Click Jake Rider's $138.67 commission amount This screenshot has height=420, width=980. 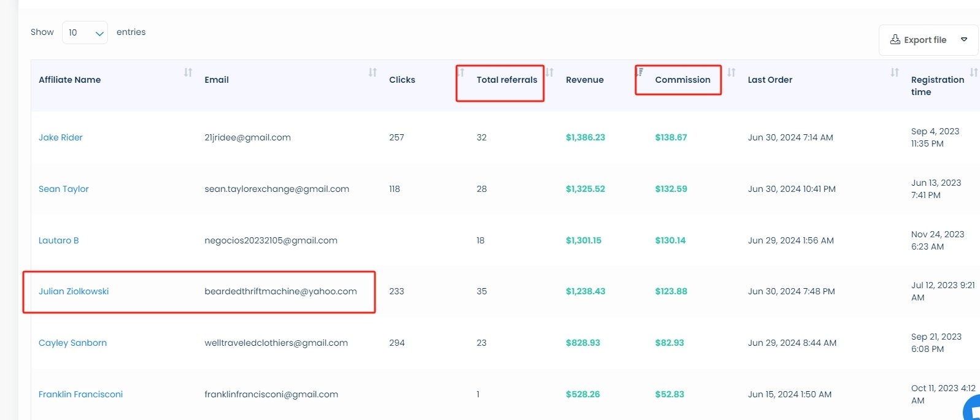coord(671,137)
